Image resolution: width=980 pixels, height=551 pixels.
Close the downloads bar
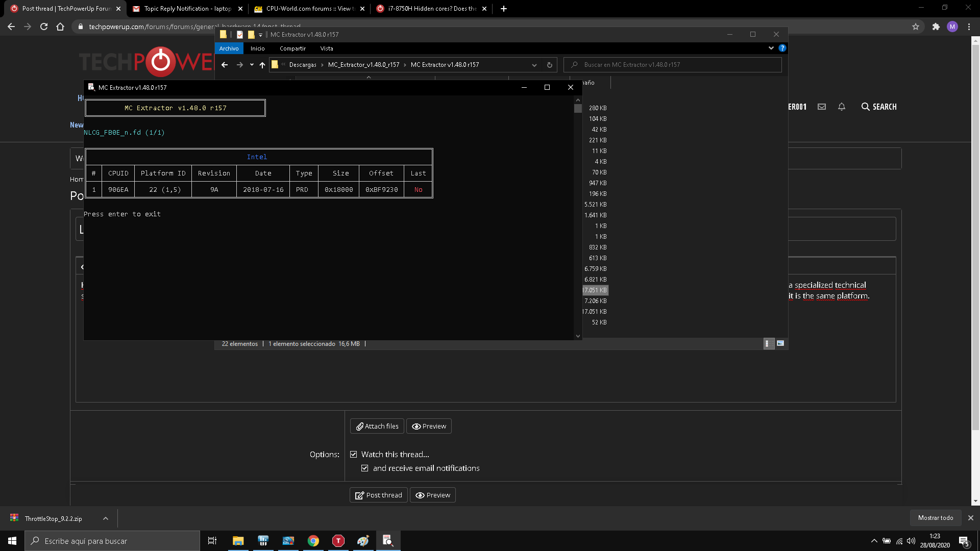(x=971, y=518)
